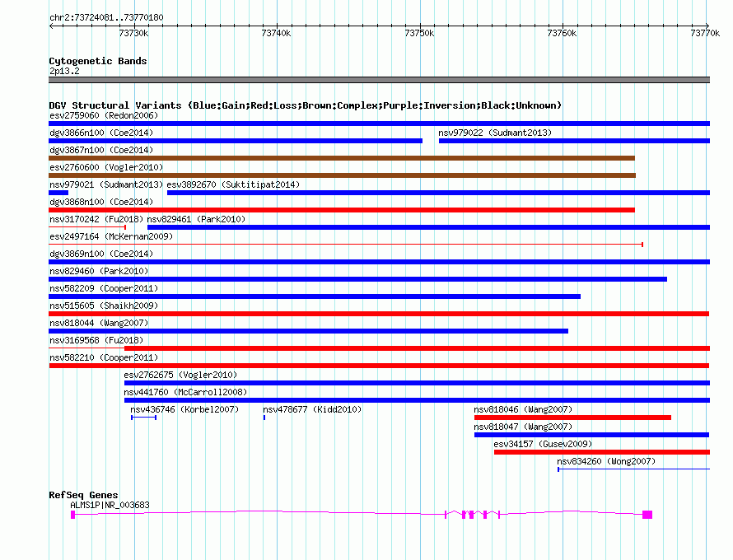Click the esv2759060 (Redon2006) variant label
733x560 pixels.
104,115
